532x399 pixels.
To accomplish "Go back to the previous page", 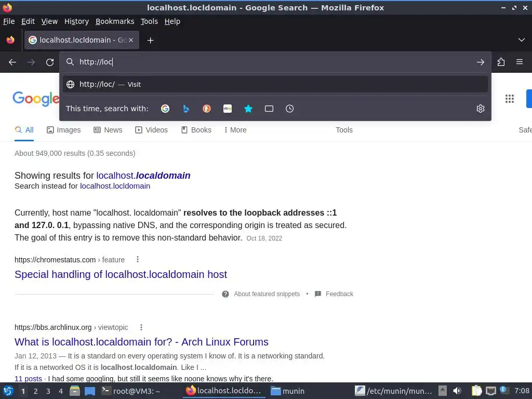I will click(12, 62).
